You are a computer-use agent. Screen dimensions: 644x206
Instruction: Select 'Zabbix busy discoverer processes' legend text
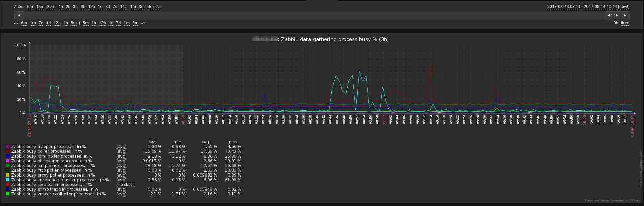pos(51,161)
